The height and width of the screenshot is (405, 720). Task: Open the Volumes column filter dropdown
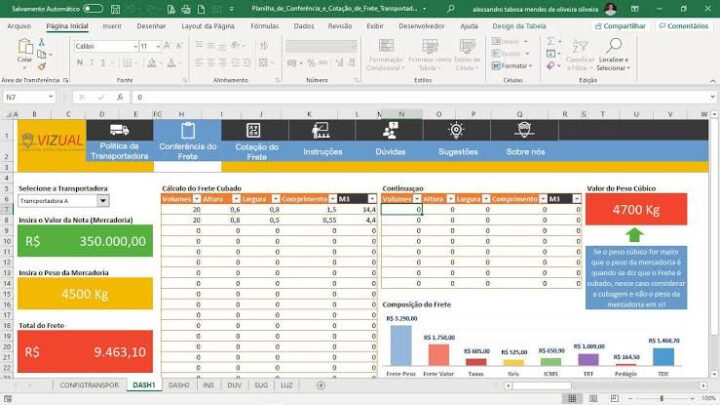click(x=196, y=199)
